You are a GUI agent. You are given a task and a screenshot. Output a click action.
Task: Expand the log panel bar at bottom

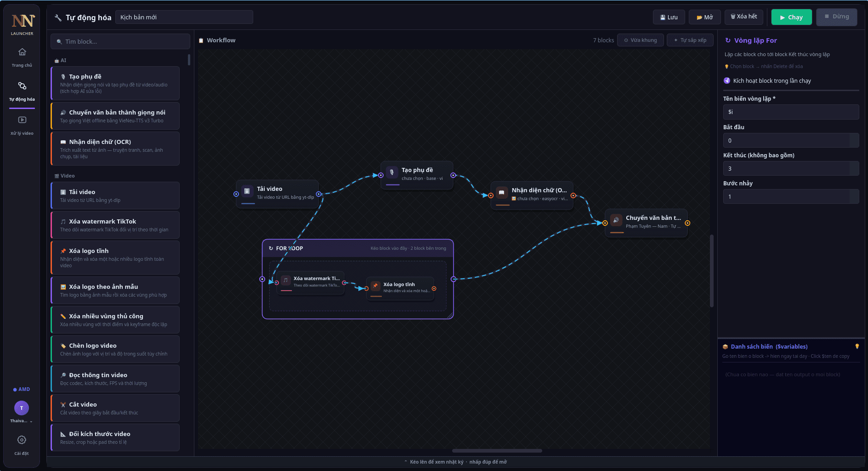456,462
